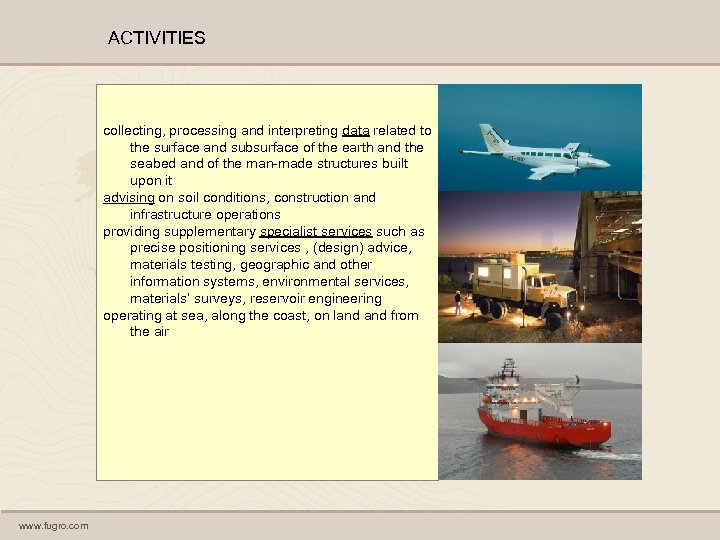Click the line "upon it"
The height and width of the screenshot is (540, 720).
pos(151,181)
